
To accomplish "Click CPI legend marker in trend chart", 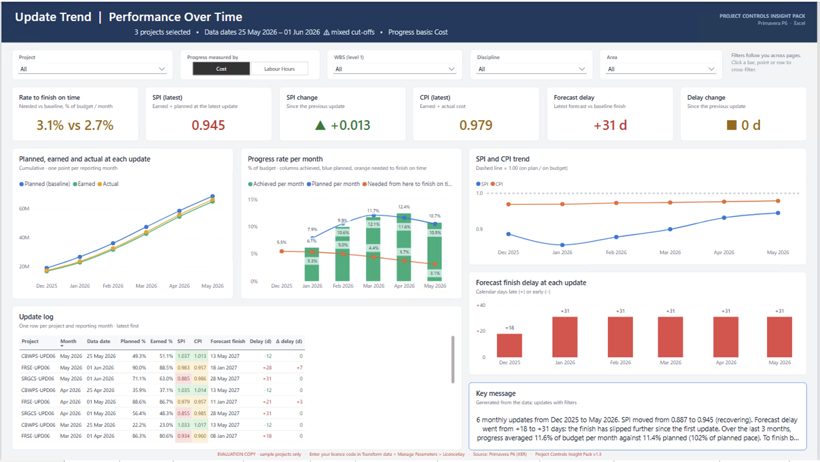I will 493,184.
